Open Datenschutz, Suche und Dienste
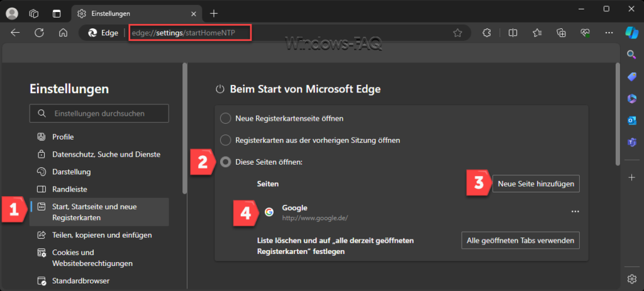 pos(99,155)
